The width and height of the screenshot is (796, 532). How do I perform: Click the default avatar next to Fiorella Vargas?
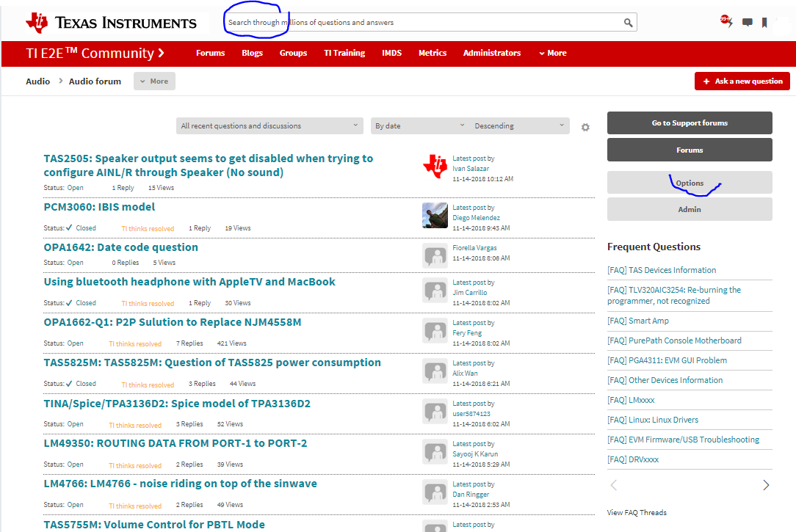[x=435, y=255]
